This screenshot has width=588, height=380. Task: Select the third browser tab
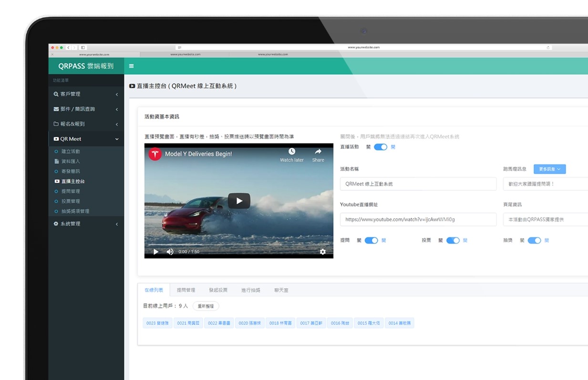point(273,54)
